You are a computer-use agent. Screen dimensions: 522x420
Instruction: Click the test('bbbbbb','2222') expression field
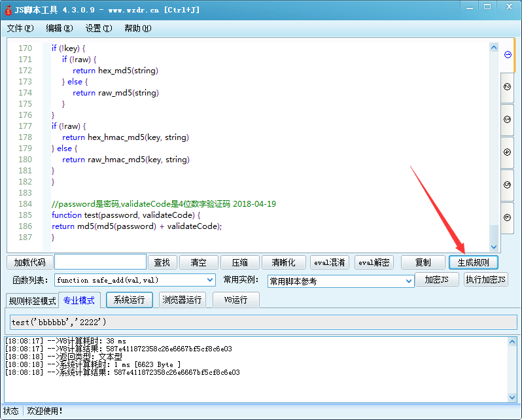264,322
